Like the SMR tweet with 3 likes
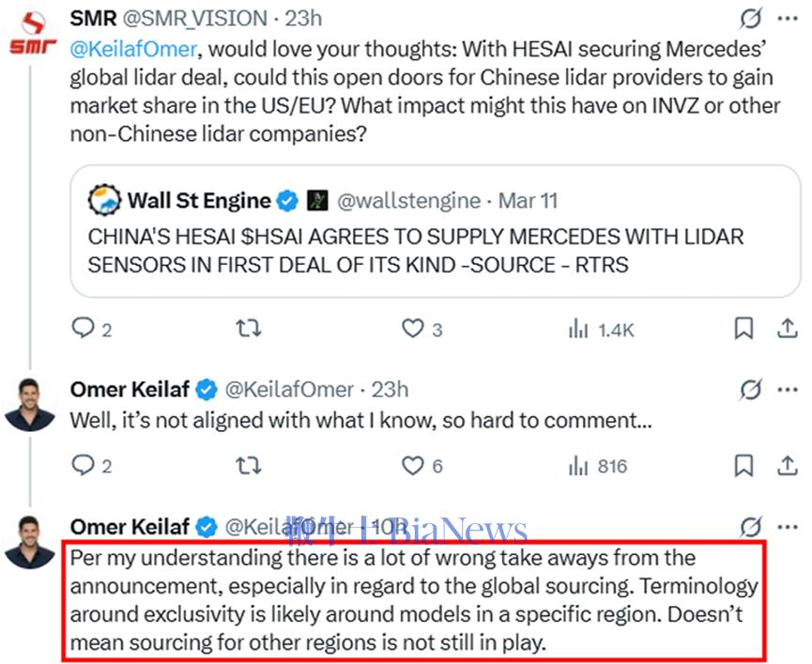 click(x=413, y=329)
